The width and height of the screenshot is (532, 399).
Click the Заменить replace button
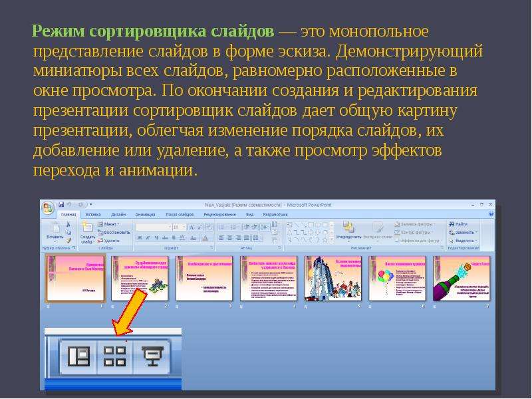click(463, 232)
